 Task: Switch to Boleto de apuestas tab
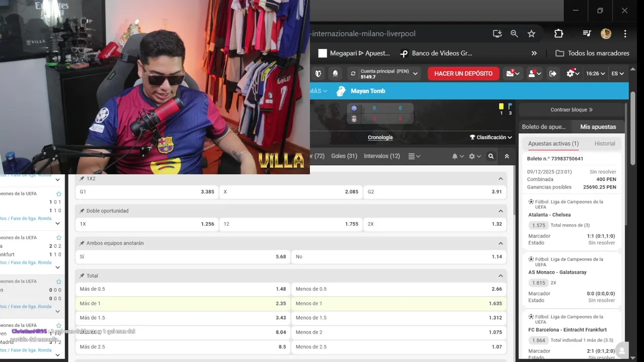[543, 127]
